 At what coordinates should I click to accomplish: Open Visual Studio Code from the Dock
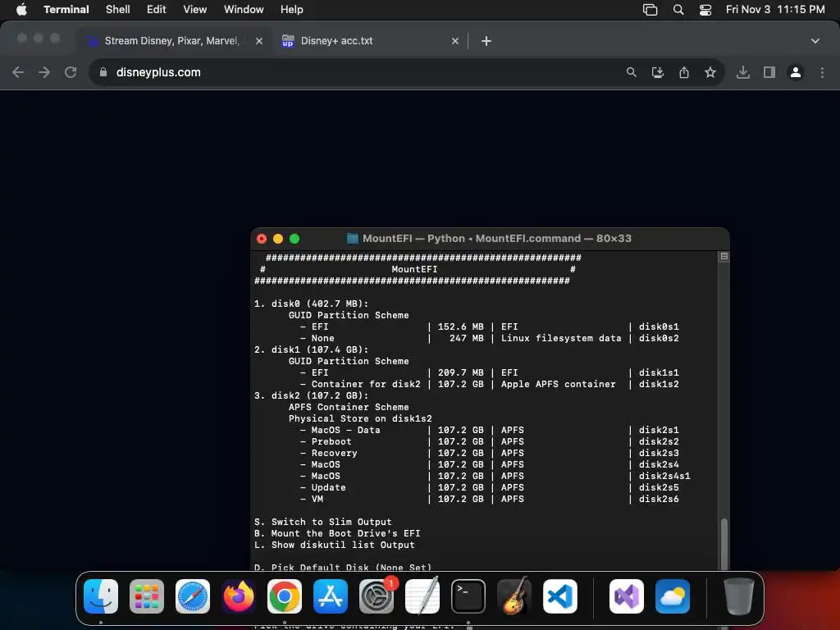(x=560, y=596)
